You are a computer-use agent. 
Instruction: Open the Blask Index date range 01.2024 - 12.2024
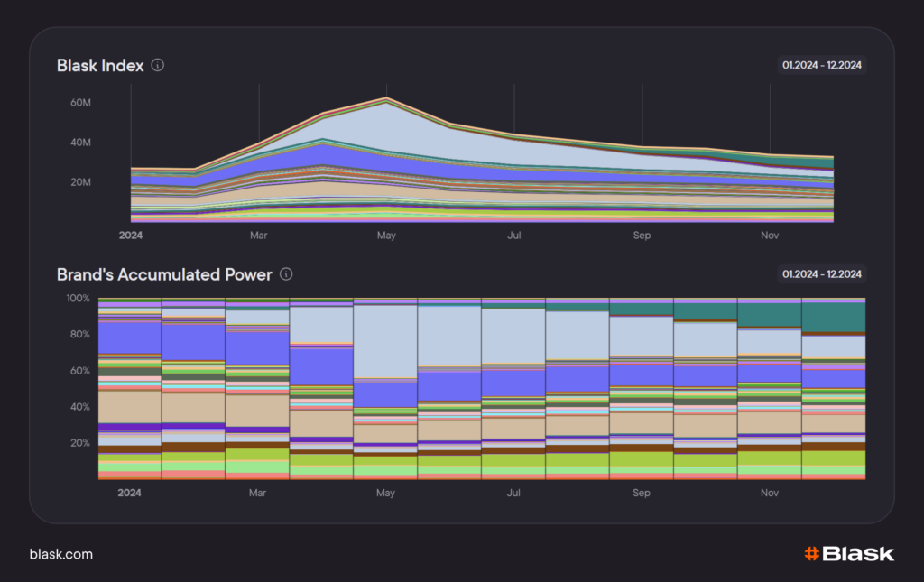point(821,65)
